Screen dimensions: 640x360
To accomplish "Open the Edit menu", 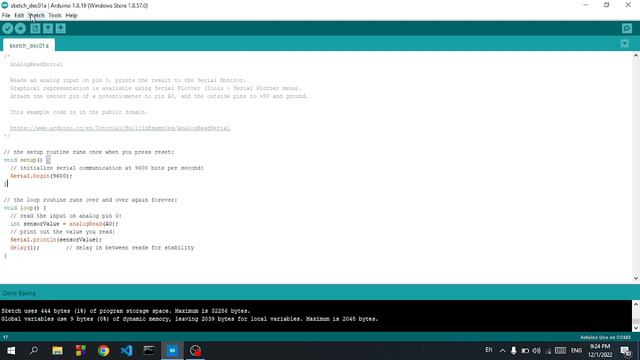I will (x=19, y=16).
